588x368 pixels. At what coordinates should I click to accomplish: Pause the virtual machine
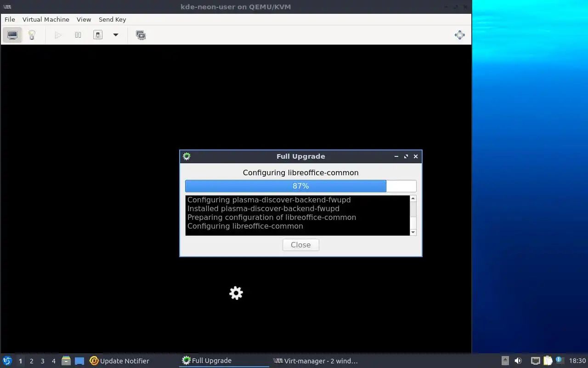[x=78, y=35]
